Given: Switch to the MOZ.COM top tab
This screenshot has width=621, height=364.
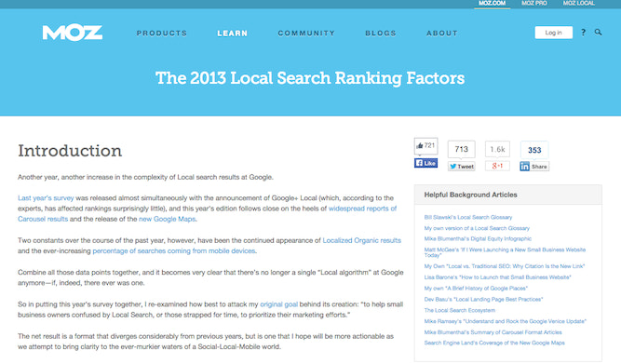Looking at the screenshot, I should click(492, 3).
